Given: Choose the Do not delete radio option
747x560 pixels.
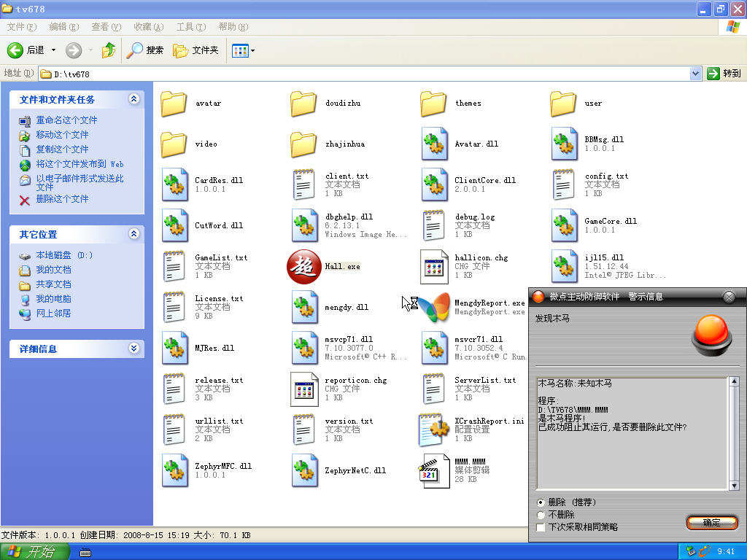Looking at the screenshot, I should click(541, 514).
